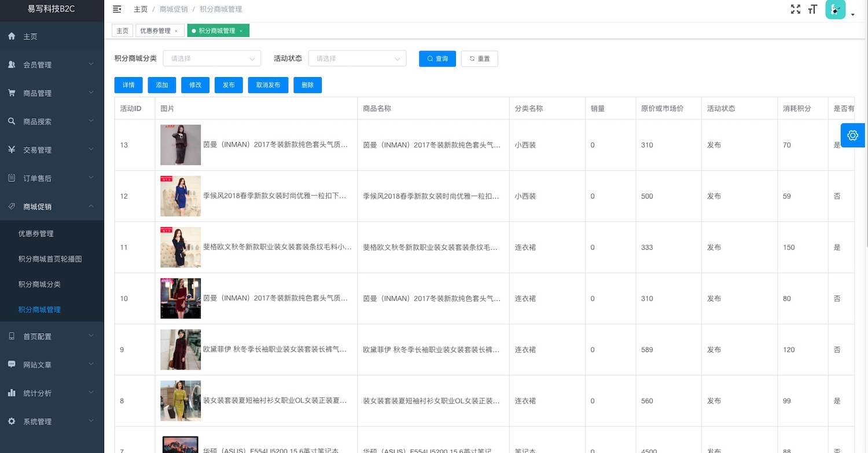Viewport: 868px width, 453px height.
Task: Collapse the 商城促销 menu chevron
Action: tap(91, 206)
